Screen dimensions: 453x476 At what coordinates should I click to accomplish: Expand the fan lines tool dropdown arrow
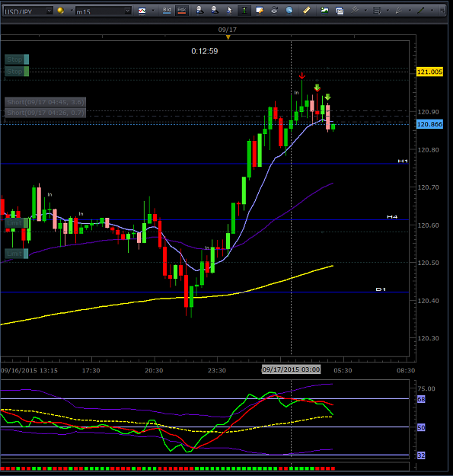pos(410,11)
